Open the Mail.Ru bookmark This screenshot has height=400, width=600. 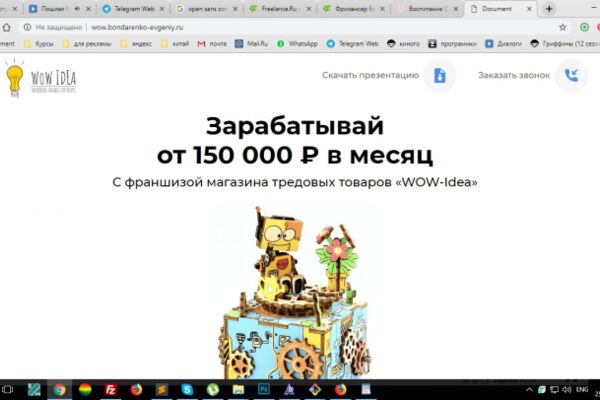pyautogui.click(x=251, y=44)
